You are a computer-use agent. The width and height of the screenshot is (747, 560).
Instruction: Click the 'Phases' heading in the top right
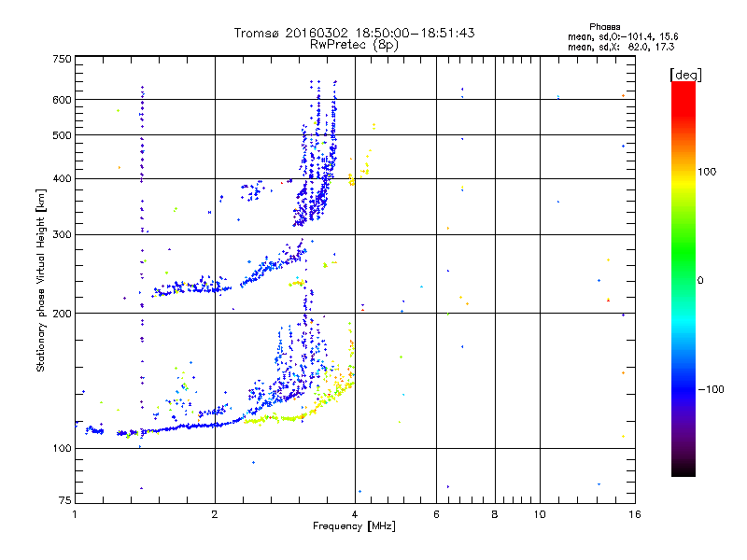tap(604, 27)
